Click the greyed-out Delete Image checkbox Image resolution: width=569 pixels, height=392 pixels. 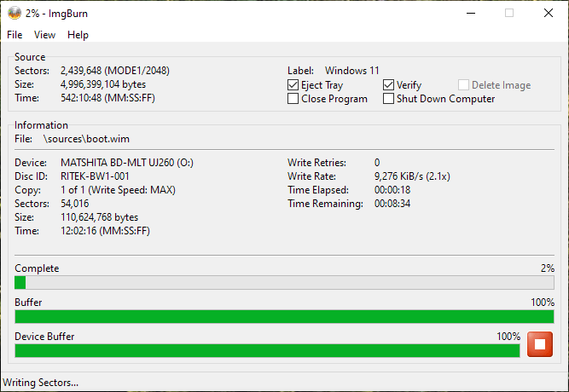pos(464,85)
